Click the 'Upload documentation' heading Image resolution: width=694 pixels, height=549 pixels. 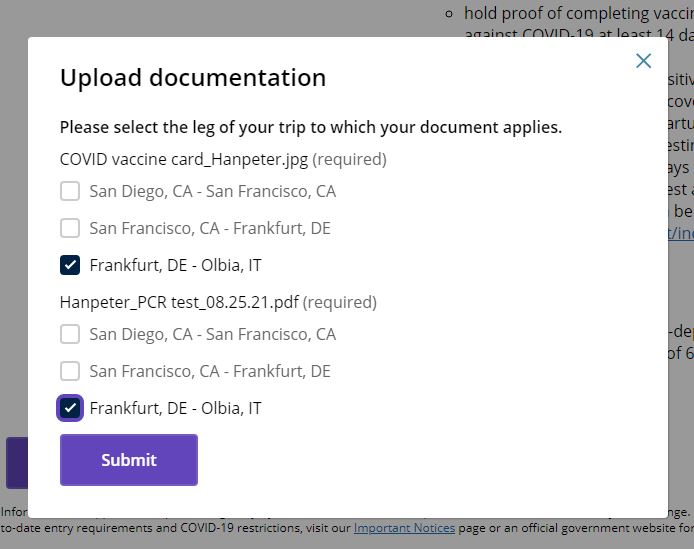pyautogui.click(x=193, y=78)
